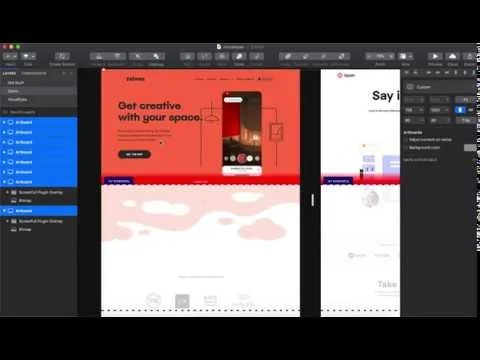
Task: Click the blue overlay label on white artboard
Action: (338, 181)
